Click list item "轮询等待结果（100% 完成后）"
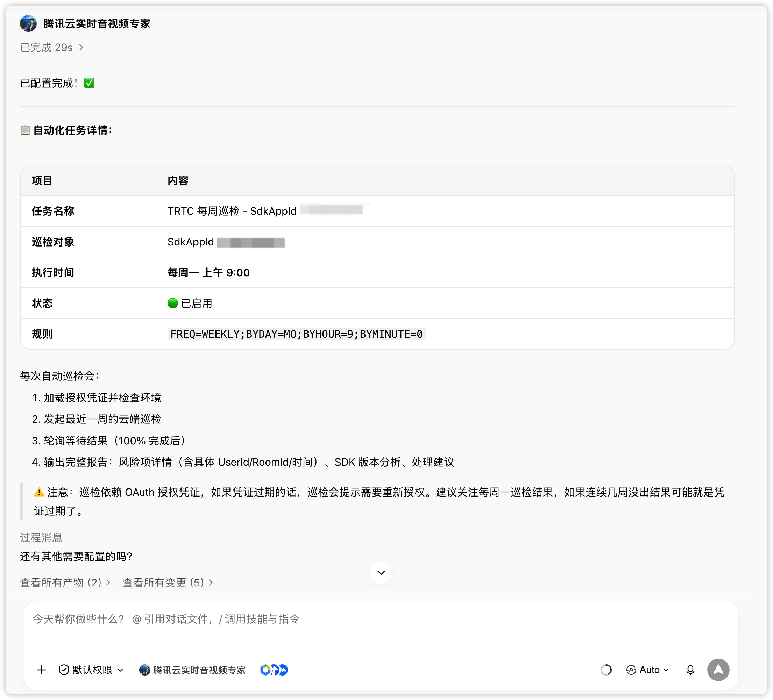 116,441
